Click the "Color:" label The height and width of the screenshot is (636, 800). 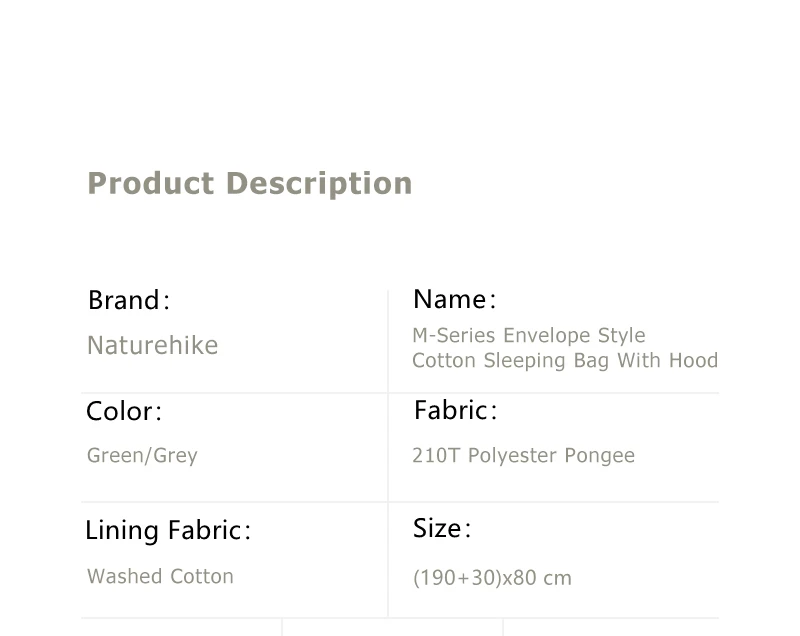pos(124,411)
